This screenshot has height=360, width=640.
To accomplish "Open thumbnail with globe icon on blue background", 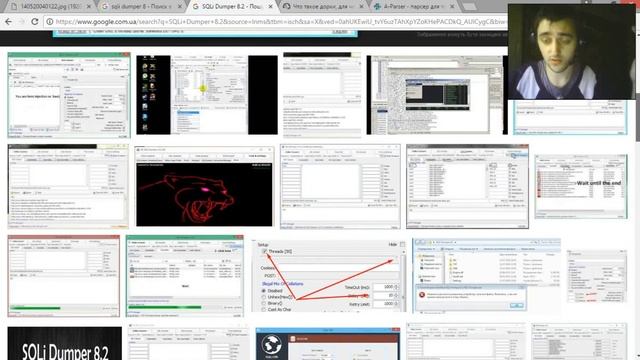I will [327, 343].
